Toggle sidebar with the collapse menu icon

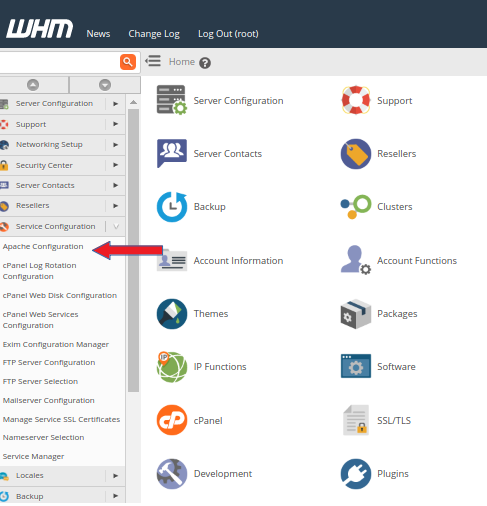153,61
